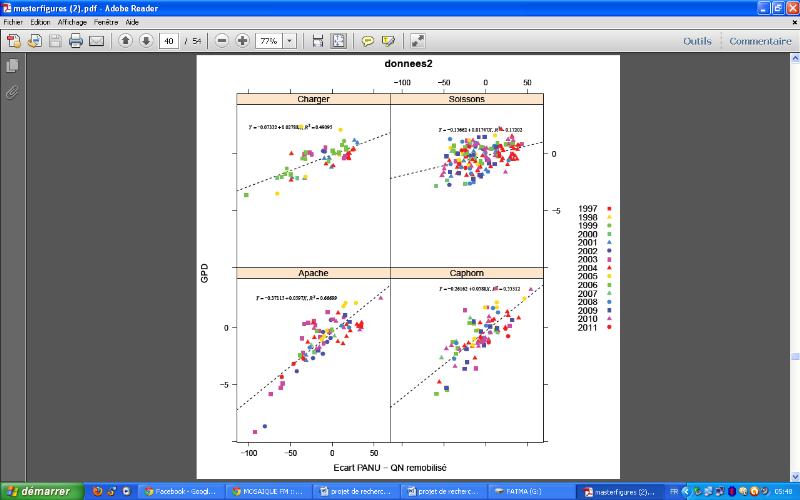Select the highlight text tool
This screenshot has height=500, width=800.
(x=388, y=41)
